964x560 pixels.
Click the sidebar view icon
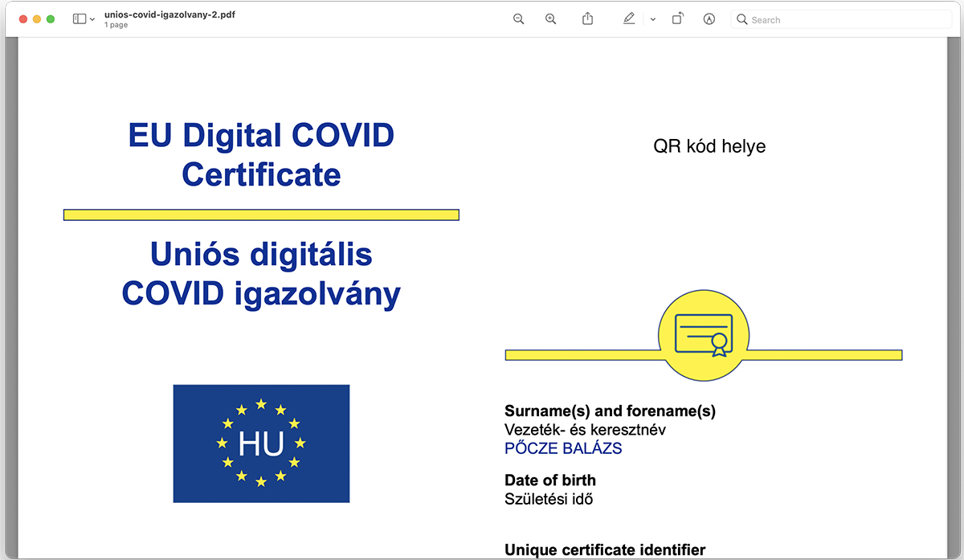tap(80, 18)
